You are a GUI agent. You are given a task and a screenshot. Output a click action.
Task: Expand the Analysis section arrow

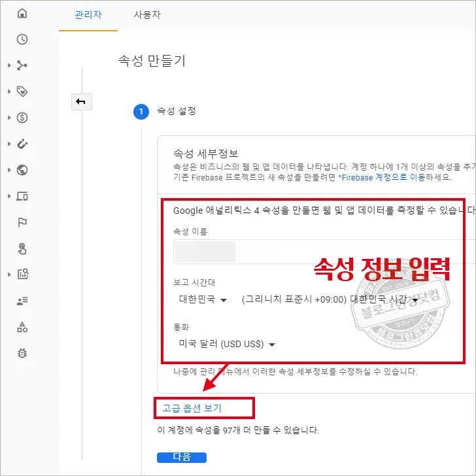[x=9, y=275]
